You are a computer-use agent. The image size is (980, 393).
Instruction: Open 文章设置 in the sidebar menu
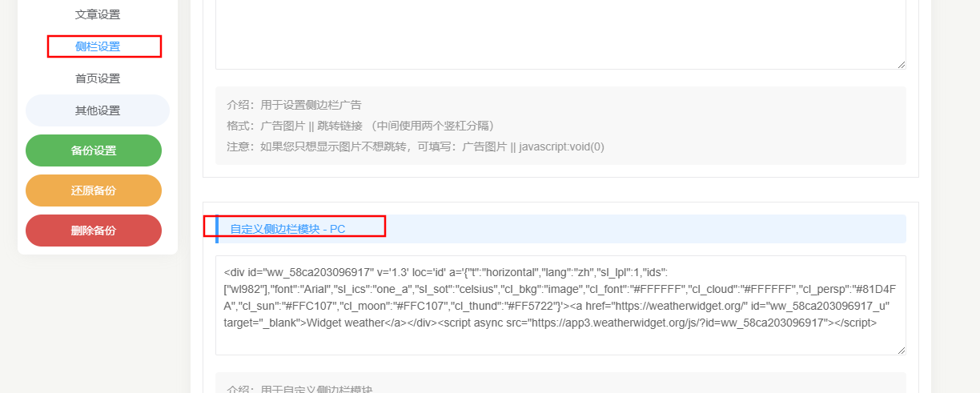pyautogui.click(x=98, y=14)
